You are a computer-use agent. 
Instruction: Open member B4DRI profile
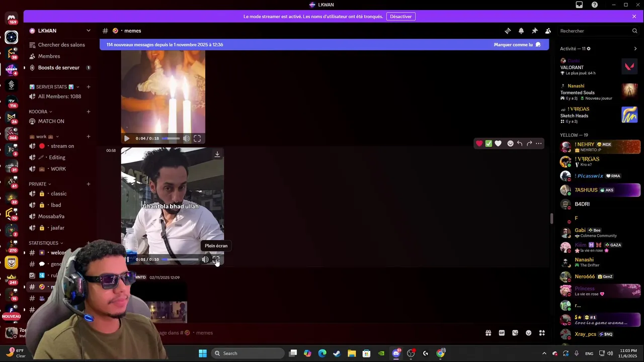(600, 204)
